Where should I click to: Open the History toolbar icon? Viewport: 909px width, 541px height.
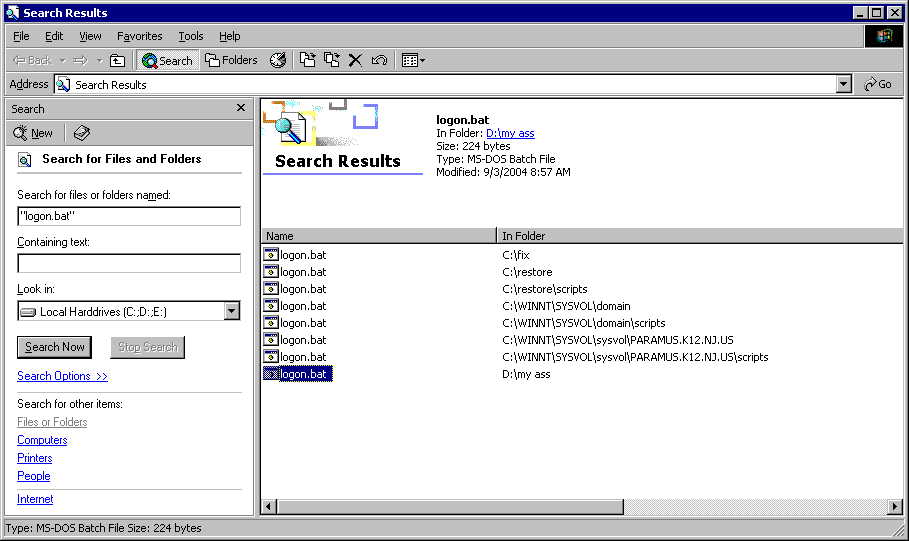pyautogui.click(x=278, y=60)
